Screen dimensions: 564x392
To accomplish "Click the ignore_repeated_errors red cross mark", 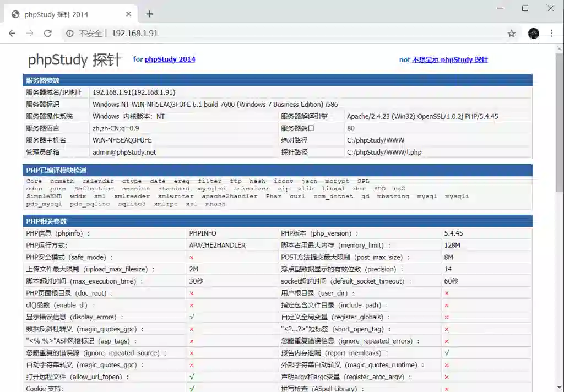I will point(447,341).
